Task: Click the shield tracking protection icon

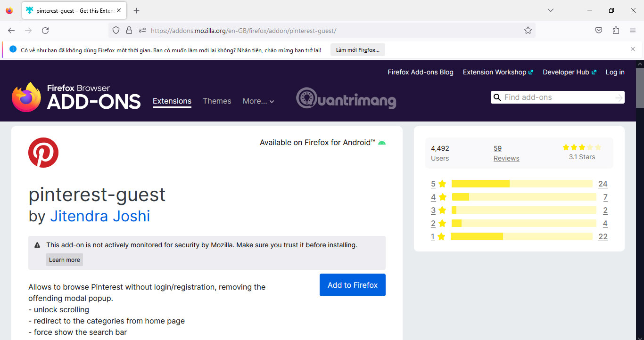Action: pos(116,30)
